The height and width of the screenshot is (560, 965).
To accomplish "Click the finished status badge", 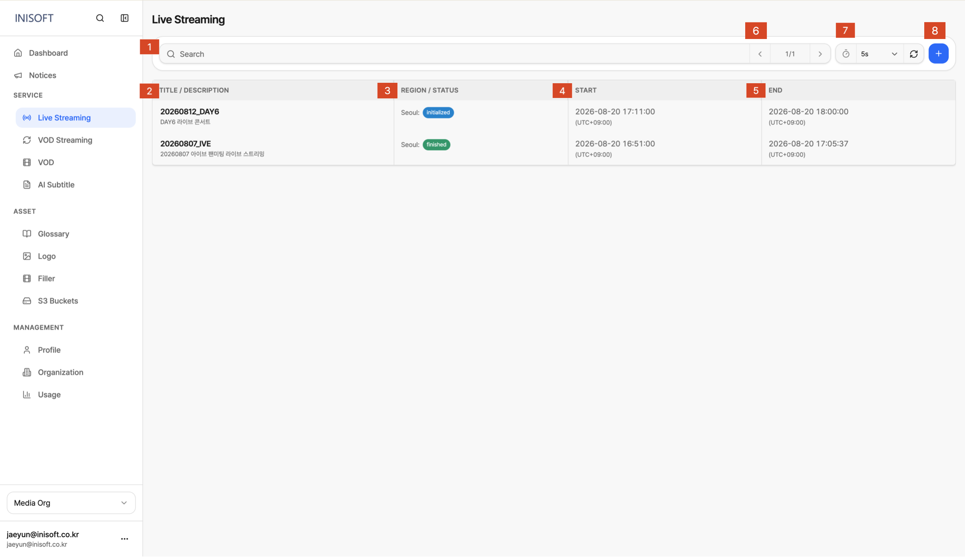I will pyautogui.click(x=436, y=144).
